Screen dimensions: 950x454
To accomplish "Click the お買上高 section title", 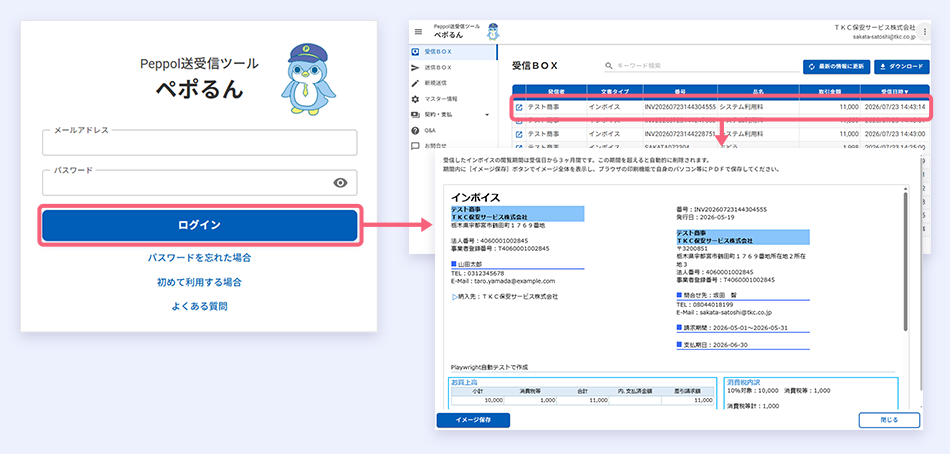I will 463,382.
